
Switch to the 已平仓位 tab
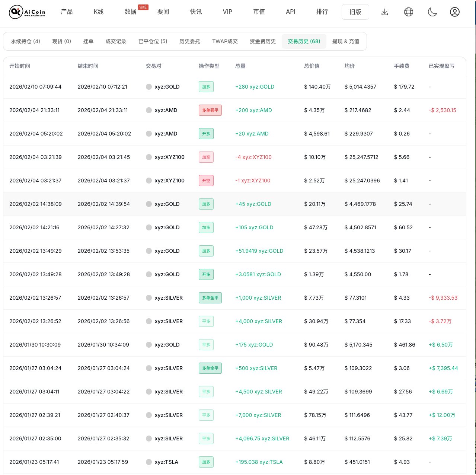click(x=153, y=41)
